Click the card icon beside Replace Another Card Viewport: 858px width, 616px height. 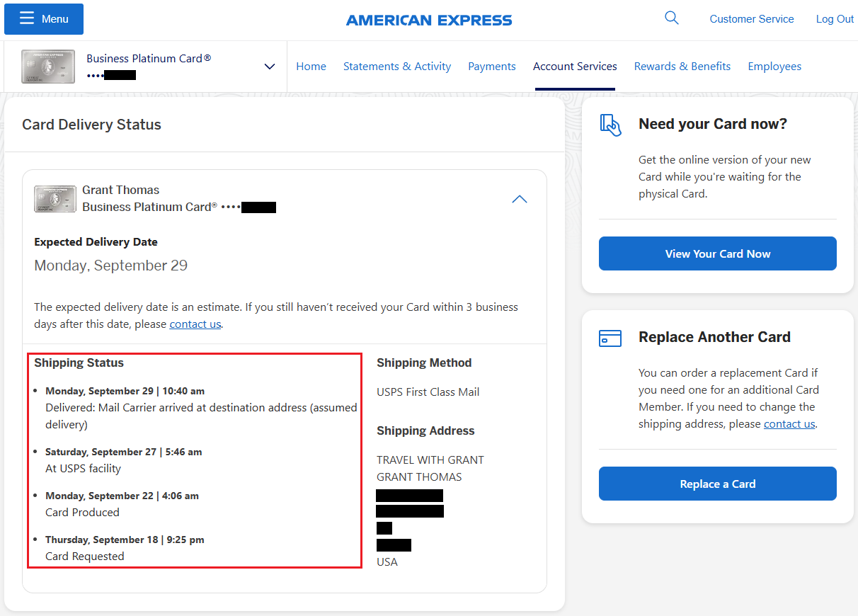(610, 338)
